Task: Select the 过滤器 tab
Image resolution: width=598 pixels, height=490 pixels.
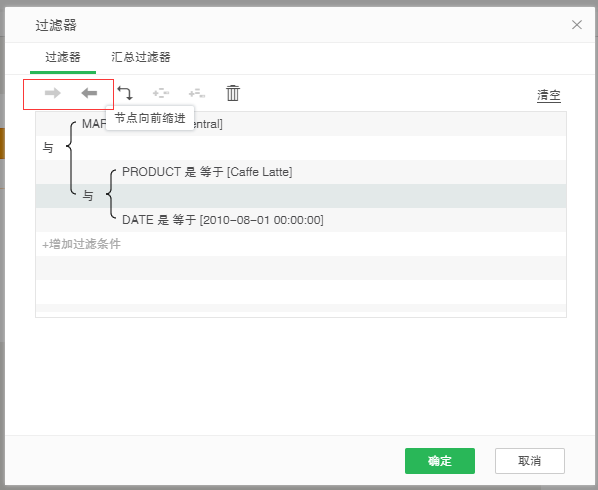Action: pyautogui.click(x=63, y=57)
